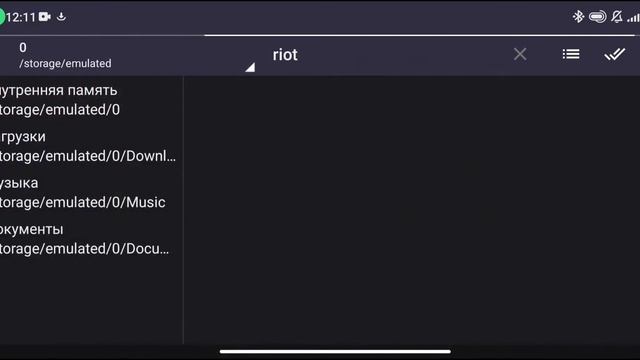The image size is (640, 360).
Task: Tap the screen recording camera icon
Action: coord(45,17)
